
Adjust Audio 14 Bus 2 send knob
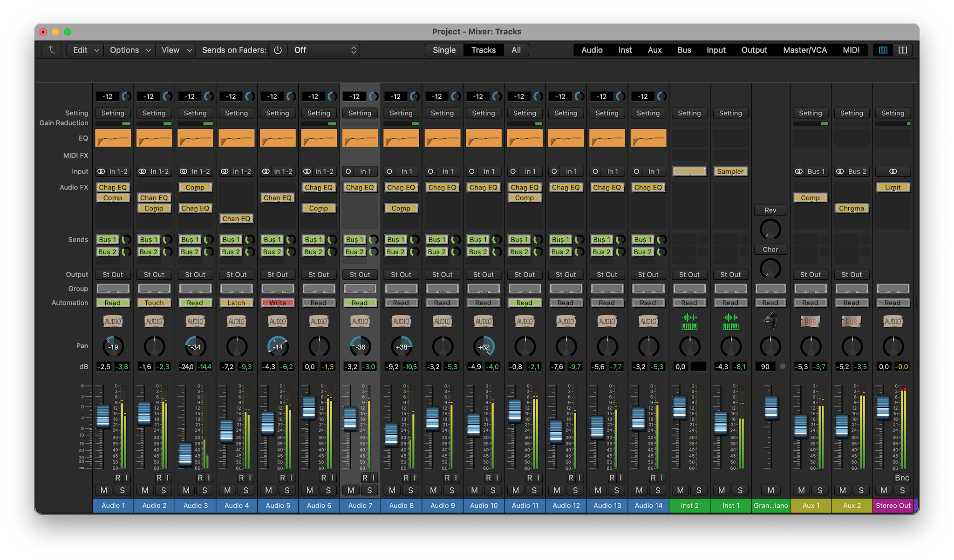pos(661,252)
